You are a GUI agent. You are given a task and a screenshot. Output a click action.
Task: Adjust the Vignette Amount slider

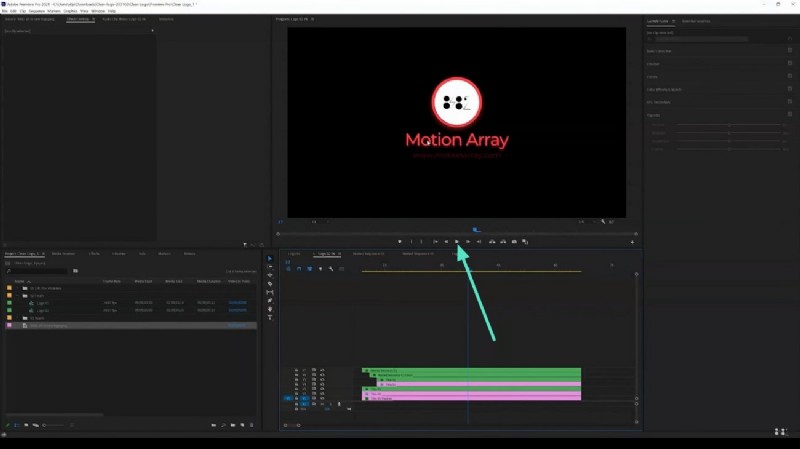(730, 124)
